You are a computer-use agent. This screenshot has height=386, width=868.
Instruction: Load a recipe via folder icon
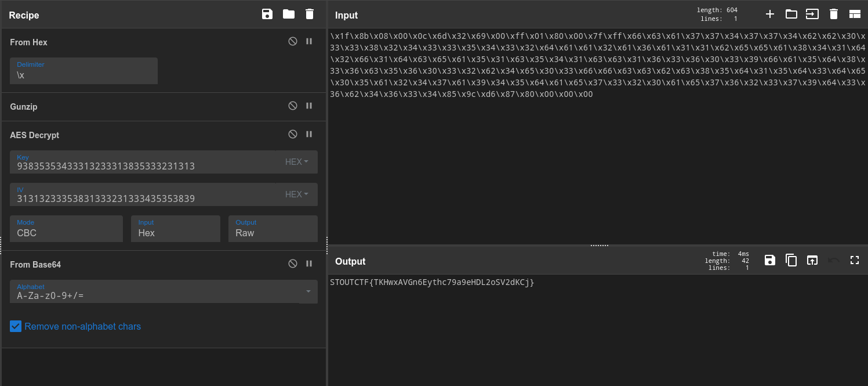click(288, 15)
